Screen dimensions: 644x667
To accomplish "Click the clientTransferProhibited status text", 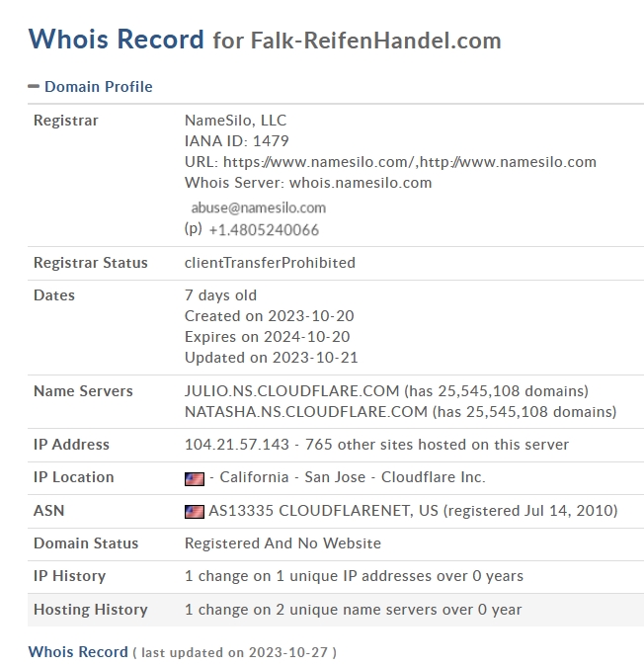I will [x=270, y=263].
